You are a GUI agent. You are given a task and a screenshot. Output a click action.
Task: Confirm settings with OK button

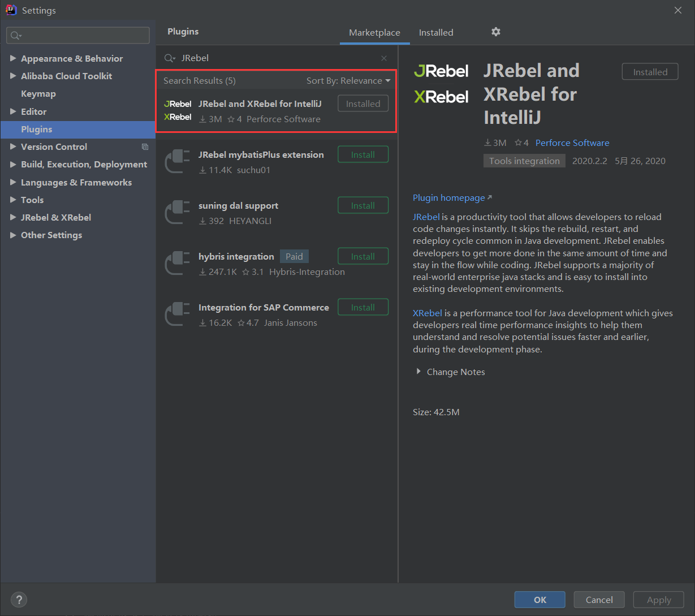540,600
